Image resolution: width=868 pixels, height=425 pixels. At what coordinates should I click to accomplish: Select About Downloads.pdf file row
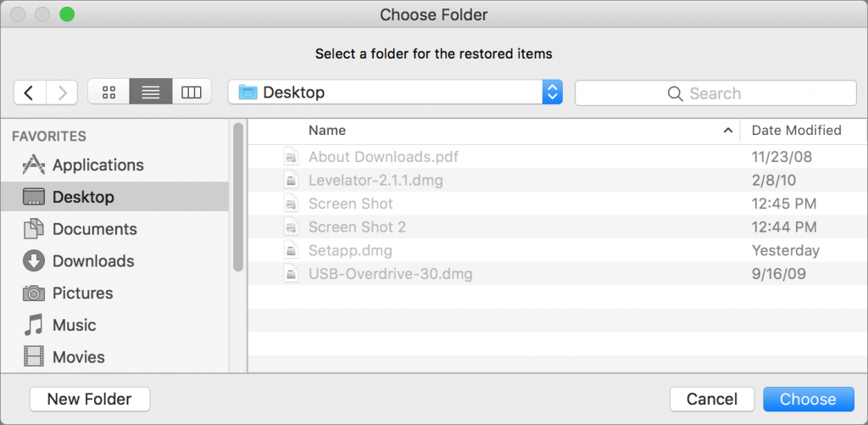[x=558, y=157]
